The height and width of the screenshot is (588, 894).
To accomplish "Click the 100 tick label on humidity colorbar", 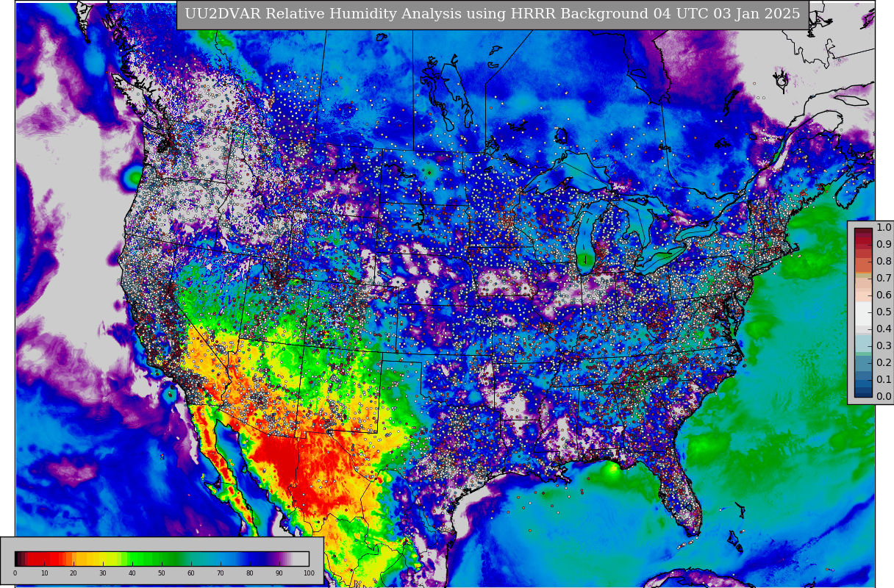I will (309, 573).
